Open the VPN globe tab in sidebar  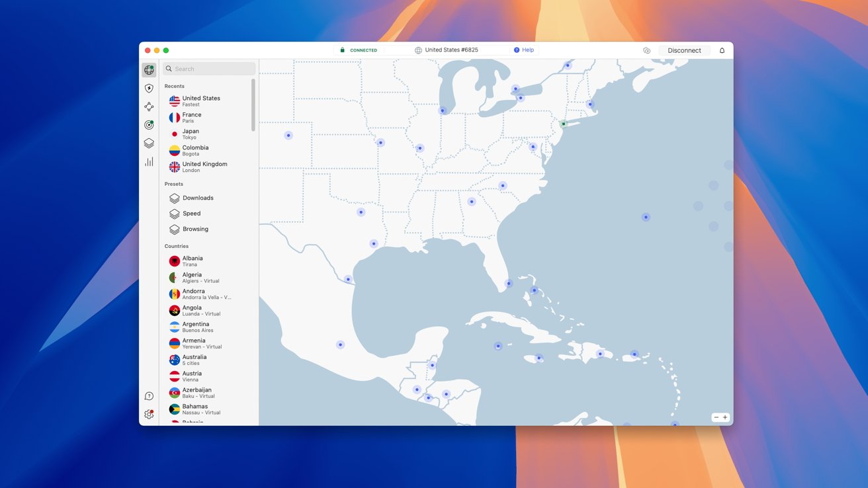(149, 70)
